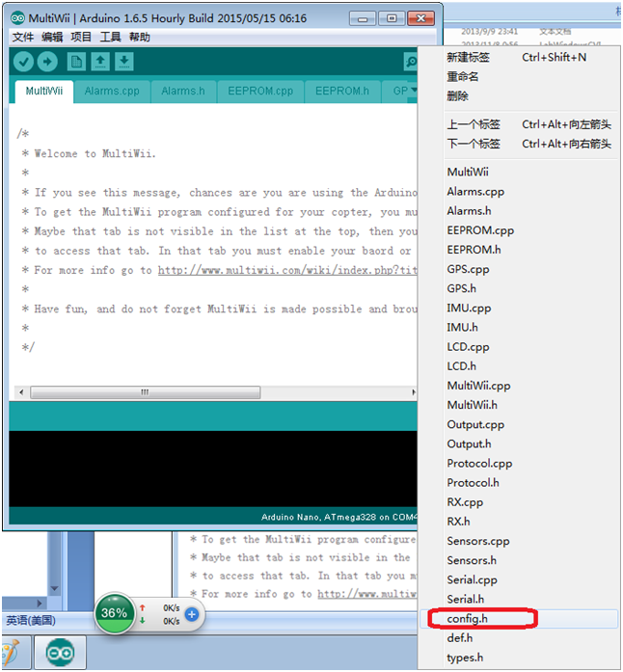Choose 重命名 in the tab menu
The width and height of the screenshot is (623, 672).
(x=519, y=77)
